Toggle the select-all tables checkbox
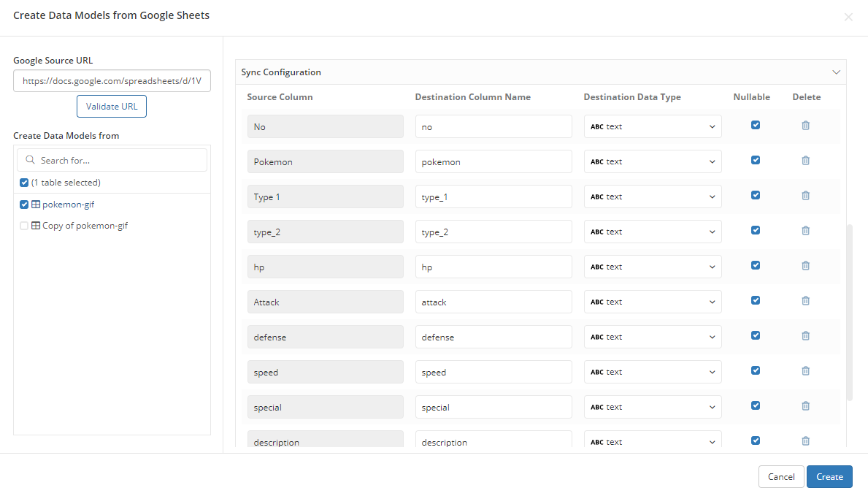The image size is (868, 496). (x=24, y=183)
